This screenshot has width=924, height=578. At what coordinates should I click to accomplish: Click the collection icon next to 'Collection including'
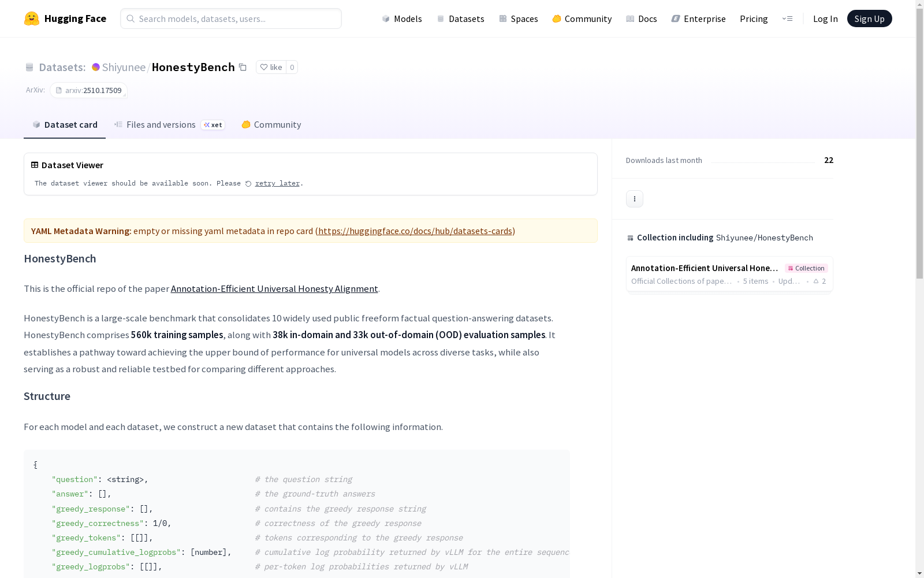click(x=630, y=238)
